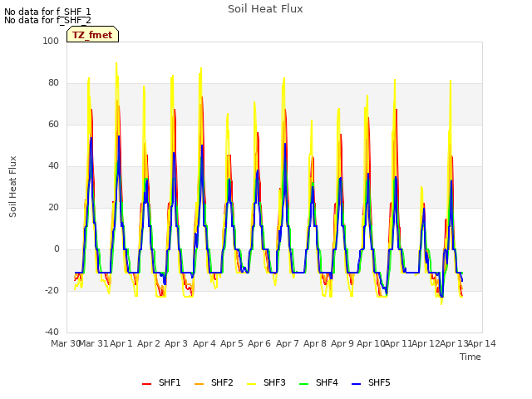Screen dimensions: 532x399
Task: Click the Apr 7 x-axis tick label
Action: tap(288, 343)
